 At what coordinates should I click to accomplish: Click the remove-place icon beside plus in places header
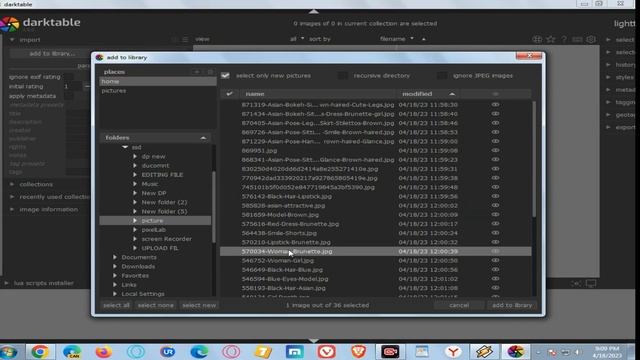pos(210,72)
